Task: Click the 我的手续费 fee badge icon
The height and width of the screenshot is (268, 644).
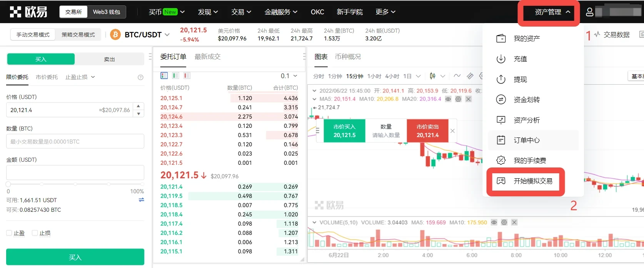Action: point(501,161)
